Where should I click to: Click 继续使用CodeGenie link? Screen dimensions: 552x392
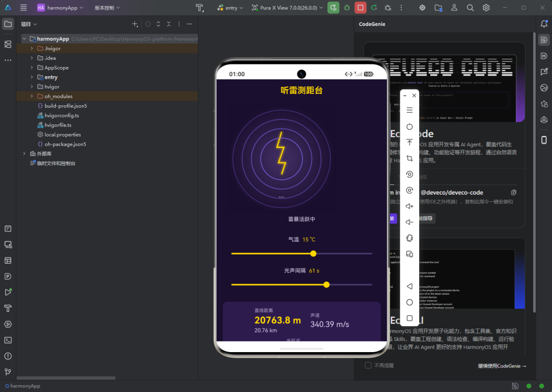tap(502, 366)
